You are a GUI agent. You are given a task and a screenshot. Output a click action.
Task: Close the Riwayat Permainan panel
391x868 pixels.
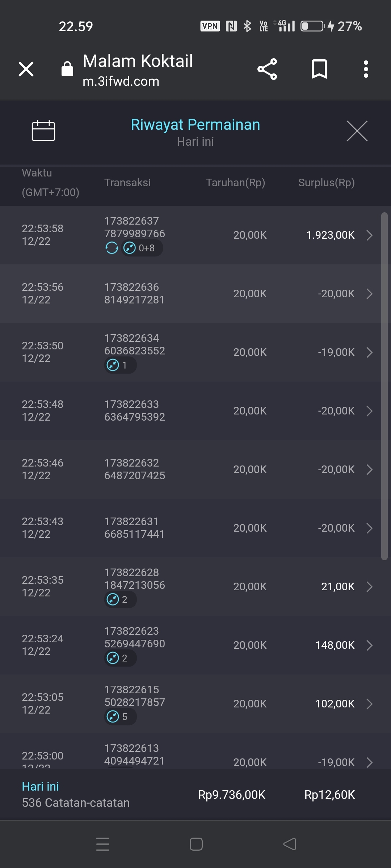click(x=357, y=131)
